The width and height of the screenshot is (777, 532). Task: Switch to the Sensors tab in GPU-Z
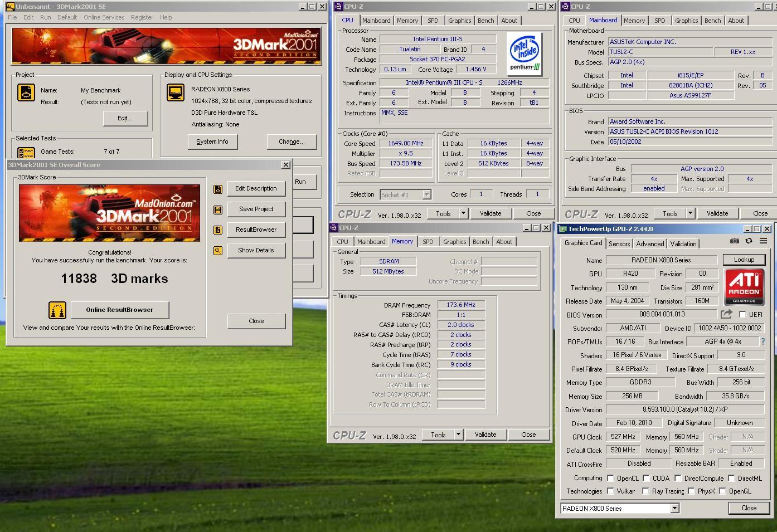(x=619, y=243)
